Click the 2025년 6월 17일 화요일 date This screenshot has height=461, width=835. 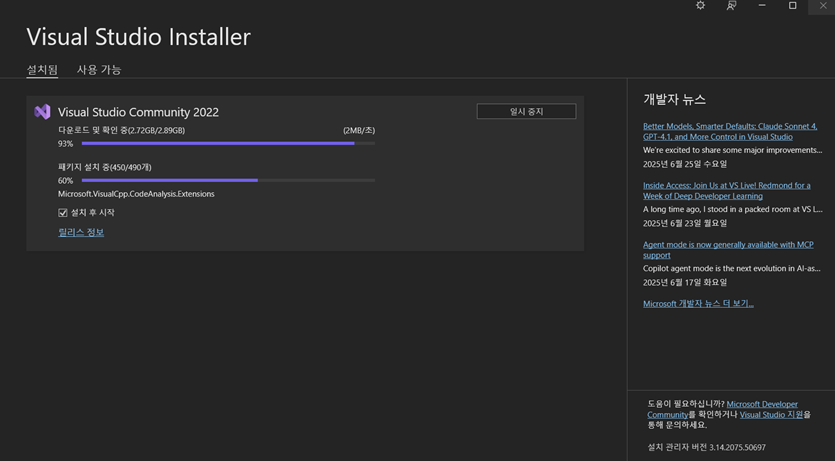pos(685,282)
